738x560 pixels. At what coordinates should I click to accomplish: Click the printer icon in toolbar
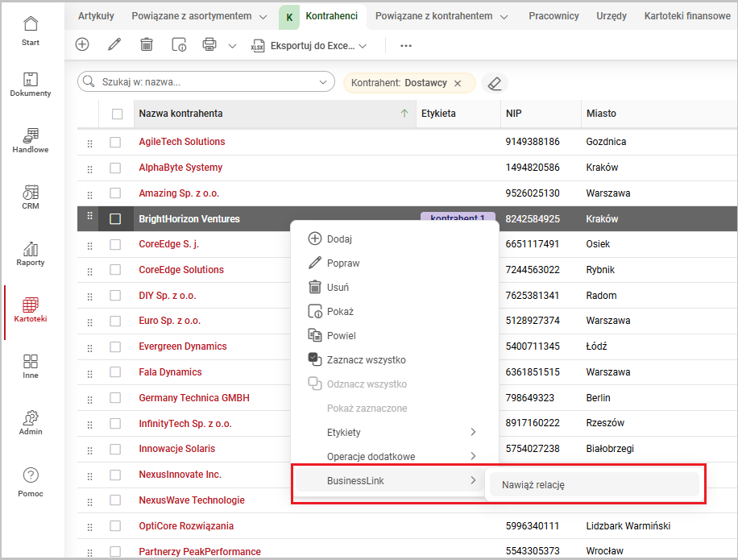[x=209, y=45]
